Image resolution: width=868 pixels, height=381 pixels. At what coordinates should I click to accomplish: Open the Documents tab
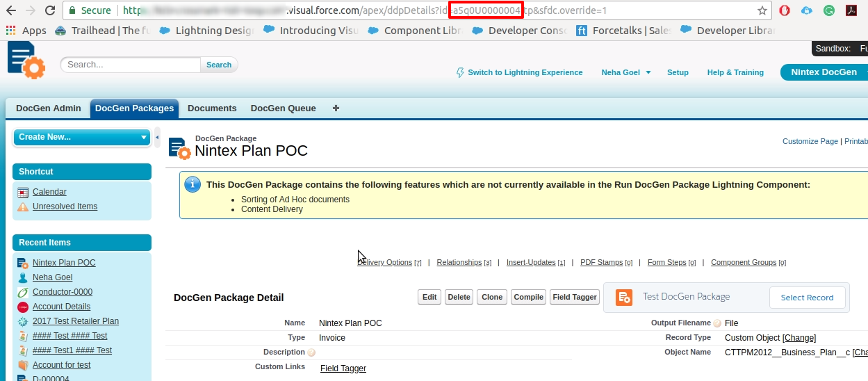pyautogui.click(x=212, y=108)
